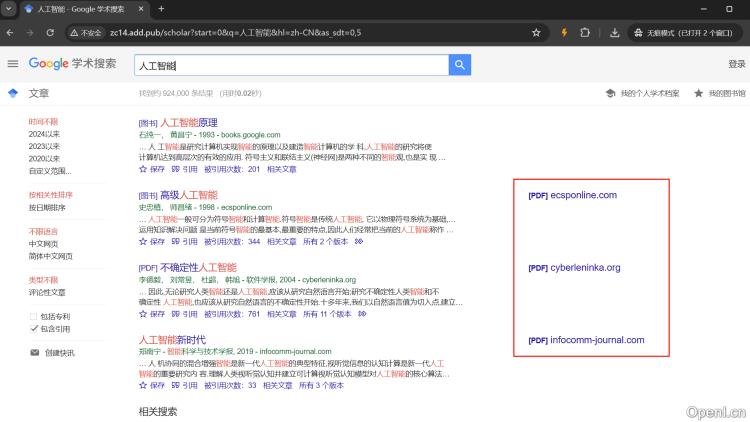This screenshot has height=422, width=750.
Task: Open the hamburger menu beside Google logo
Action: (13, 64)
